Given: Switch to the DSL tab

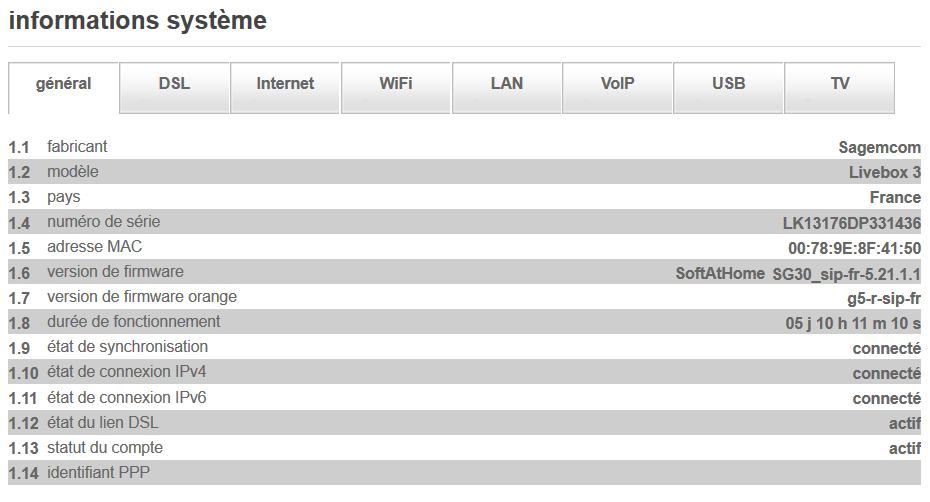Looking at the screenshot, I should tap(174, 84).
